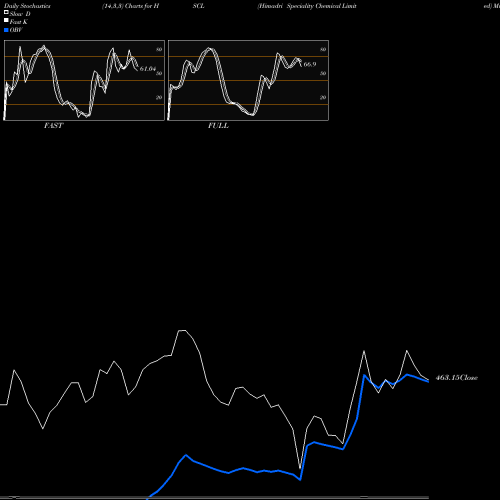Click the "Daily Stochastics" title text

click(27, 6)
